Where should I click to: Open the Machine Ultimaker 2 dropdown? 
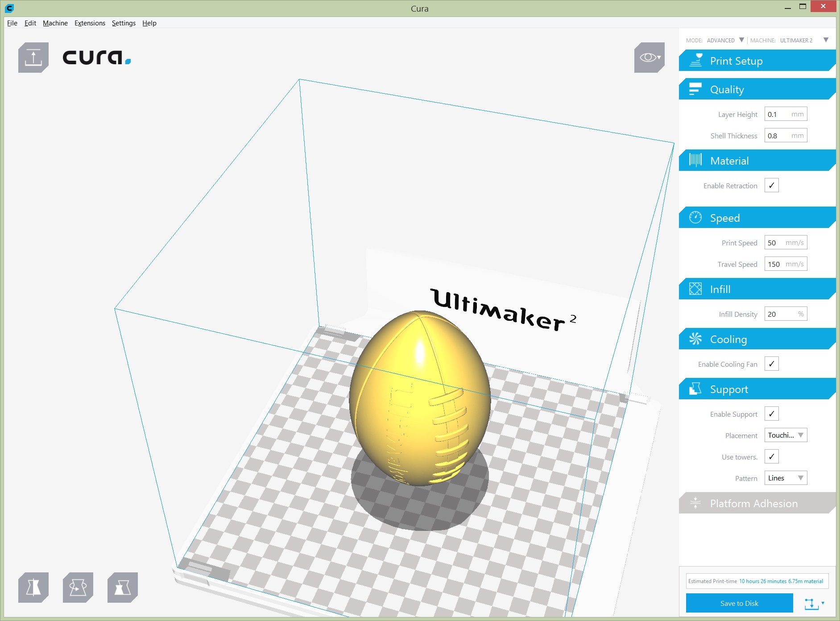click(x=804, y=40)
